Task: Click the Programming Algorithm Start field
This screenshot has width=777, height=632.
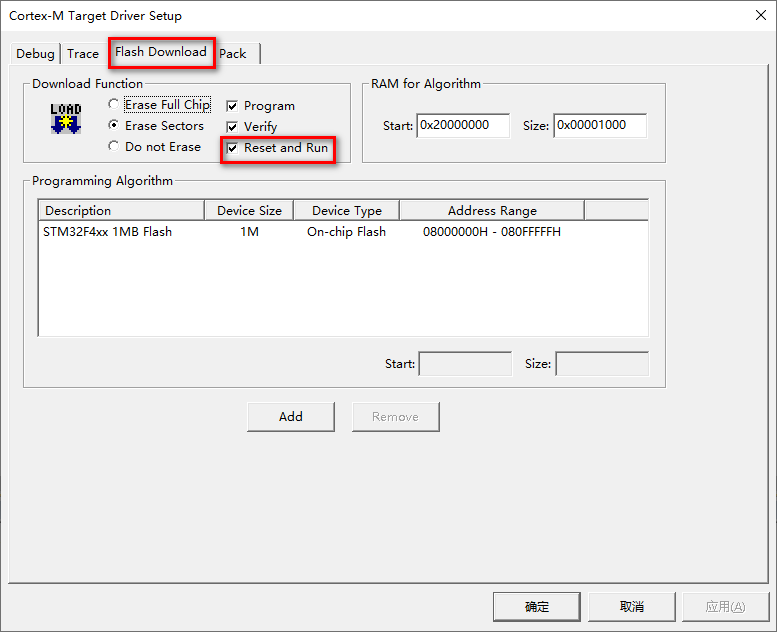Action: (x=465, y=364)
